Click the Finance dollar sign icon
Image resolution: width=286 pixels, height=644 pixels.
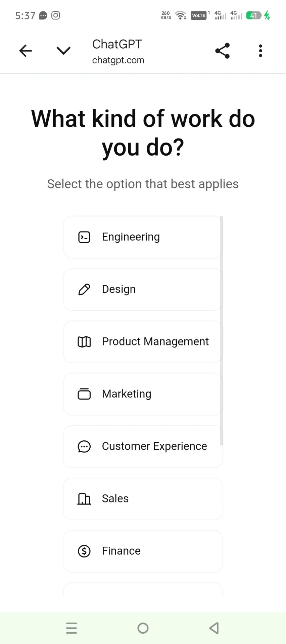pos(84,551)
